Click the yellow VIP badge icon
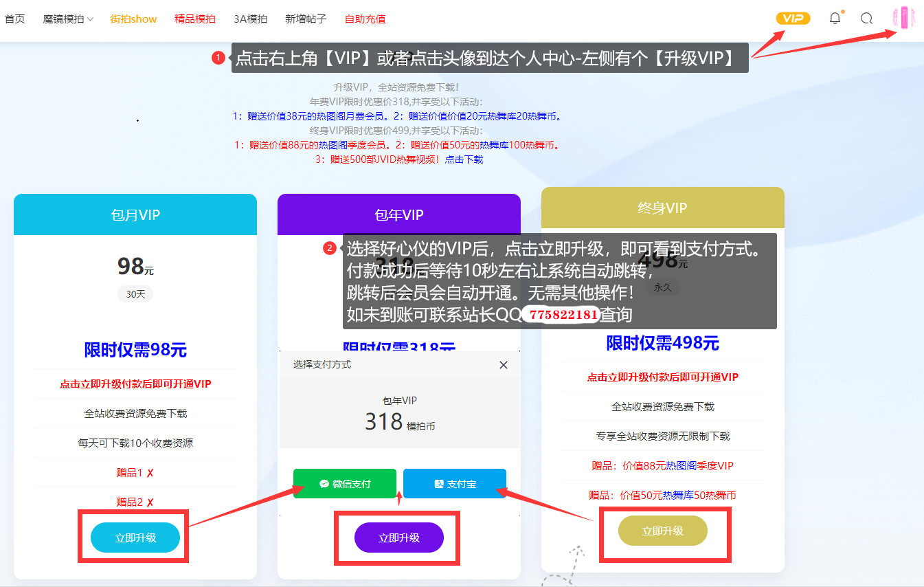The image size is (924, 587). (x=793, y=19)
